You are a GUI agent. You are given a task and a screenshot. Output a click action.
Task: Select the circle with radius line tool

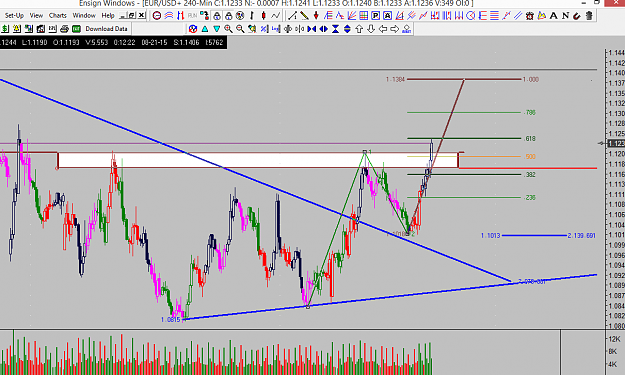coord(471,16)
